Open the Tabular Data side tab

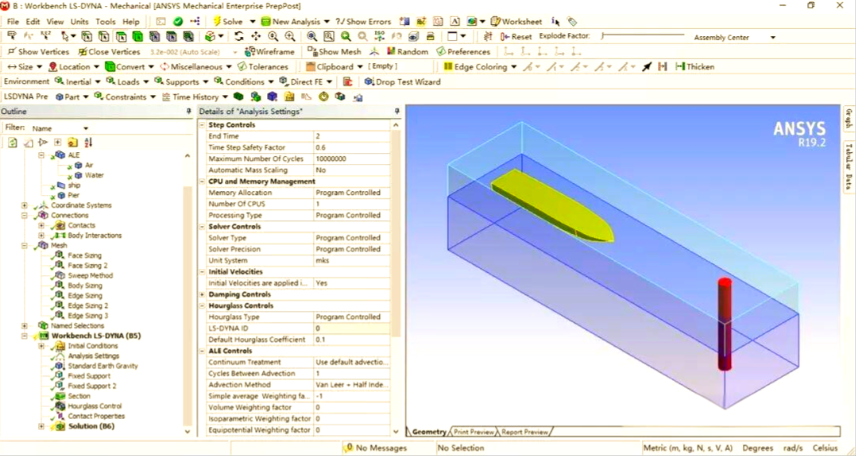tap(849, 167)
